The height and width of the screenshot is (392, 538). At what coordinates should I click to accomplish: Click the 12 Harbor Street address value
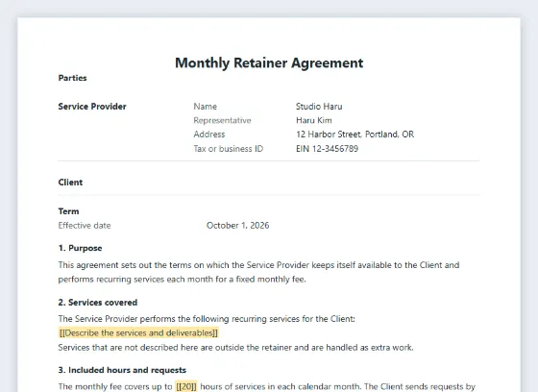(x=355, y=135)
